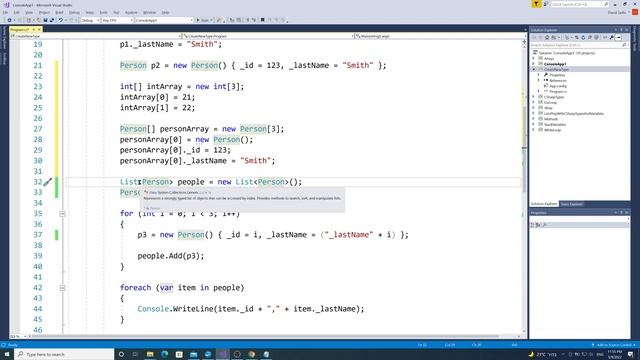
Task: Open the ConsoleApp1 startup project dropdown
Action: click(x=164, y=20)
